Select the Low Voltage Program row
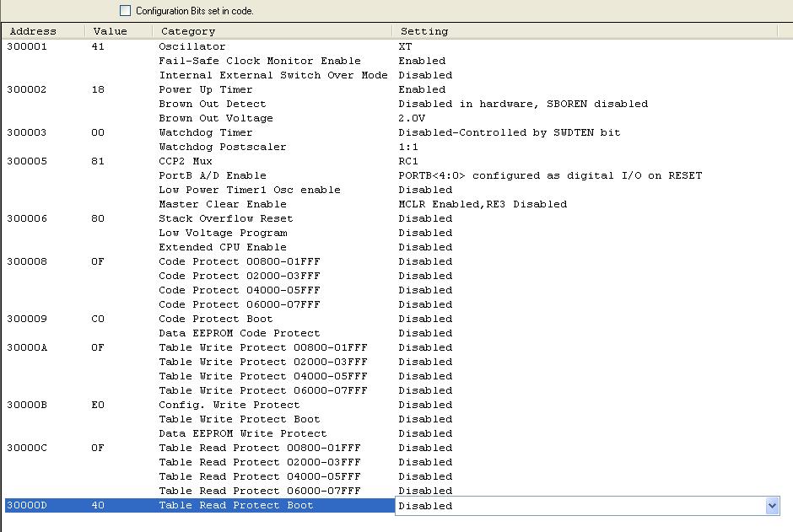 (223, 233)
